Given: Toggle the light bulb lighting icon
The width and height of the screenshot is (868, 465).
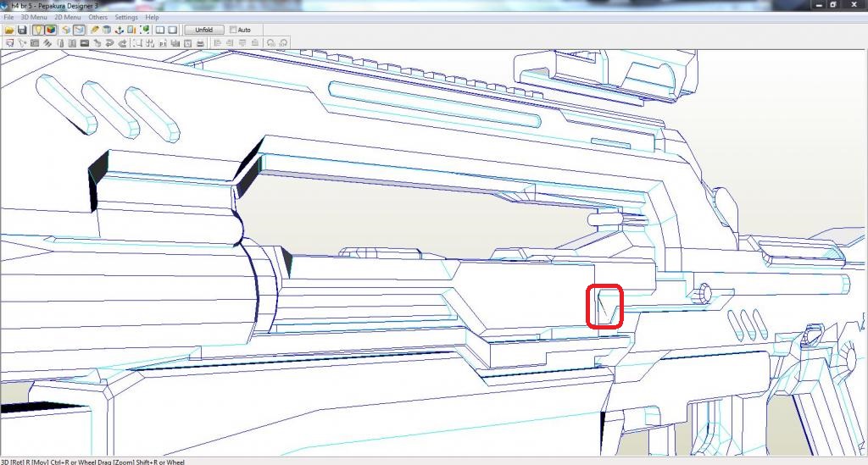Looking at the screenshot, I should (38, 30).
